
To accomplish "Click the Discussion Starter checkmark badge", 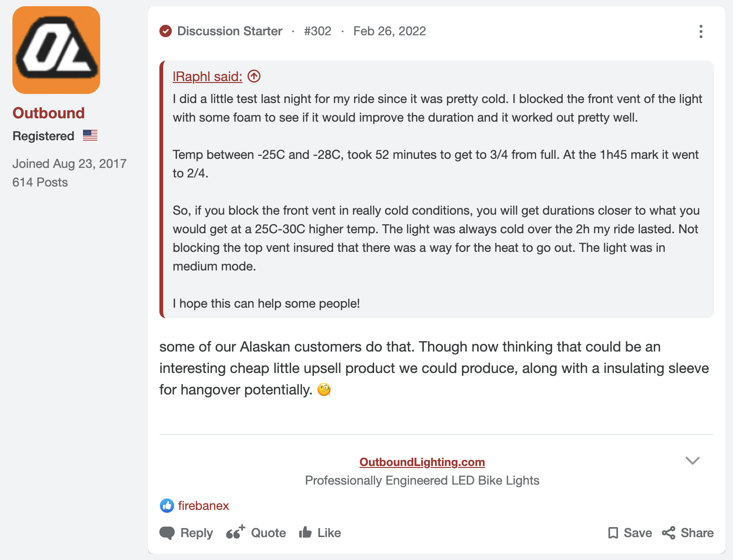I will pyautogui.click(x=166, y=31).
